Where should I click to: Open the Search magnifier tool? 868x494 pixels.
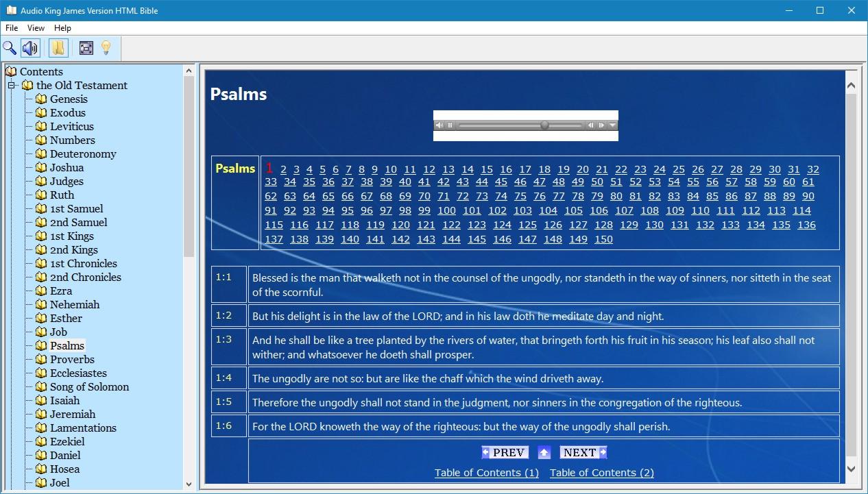pyautogui.click(x=10, y=48)
